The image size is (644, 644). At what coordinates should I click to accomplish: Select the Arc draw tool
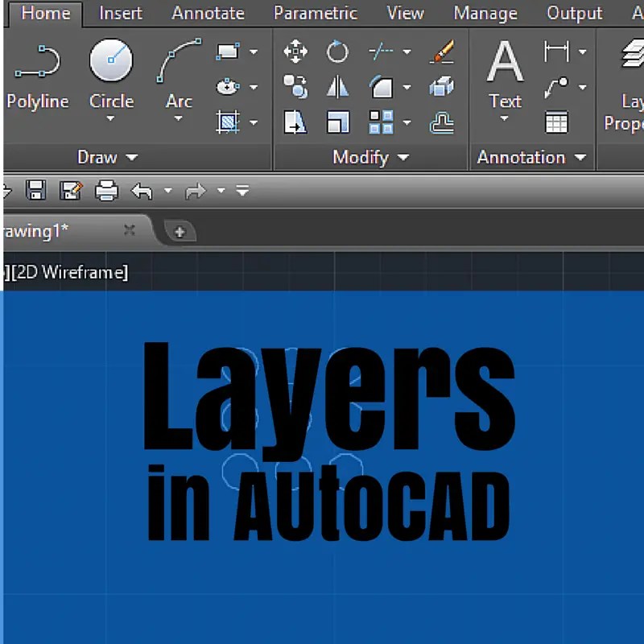pos(179,74)
